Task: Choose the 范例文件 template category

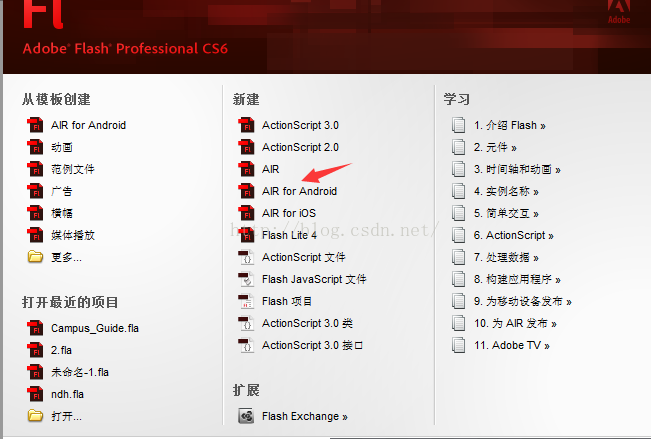Action: pyautogui.click(x=73, y=169)
